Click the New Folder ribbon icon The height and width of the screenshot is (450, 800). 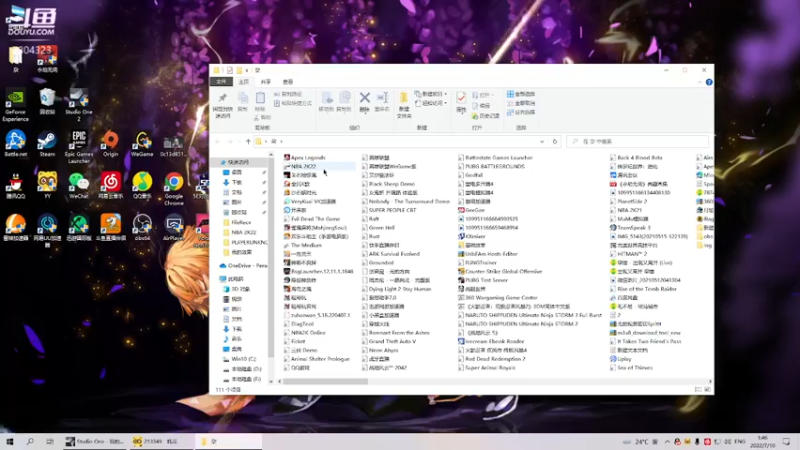[404, 105]
